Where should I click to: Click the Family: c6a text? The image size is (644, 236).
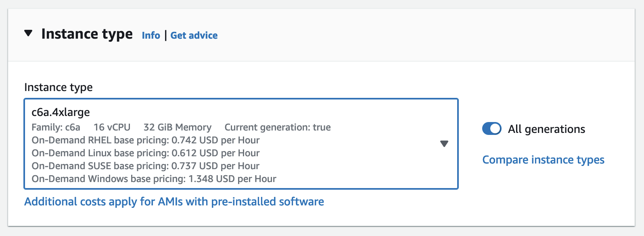tap(56, 128)
